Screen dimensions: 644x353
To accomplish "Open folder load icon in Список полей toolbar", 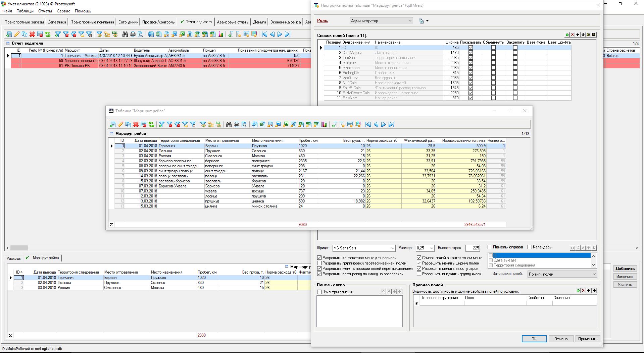I will click(589, 35).
